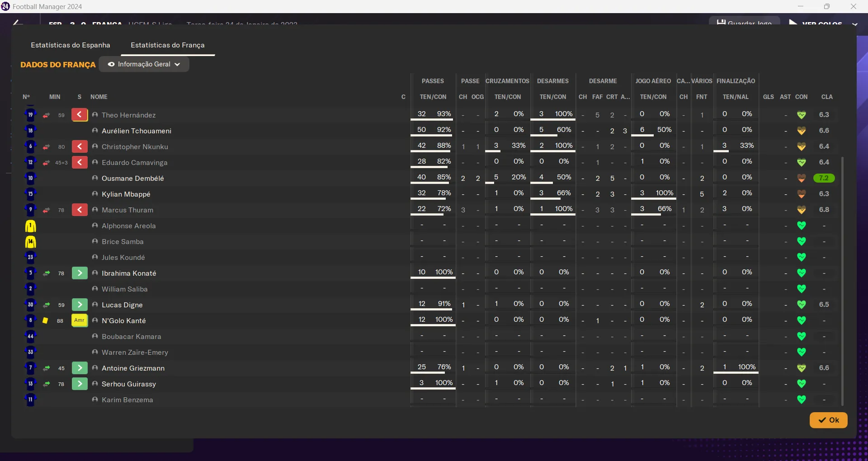The height and width of the screenshot is (461, 868).
Task: Click Lucas Digne substituted-on green arrow icon
Action: click(x=80, y=305)
